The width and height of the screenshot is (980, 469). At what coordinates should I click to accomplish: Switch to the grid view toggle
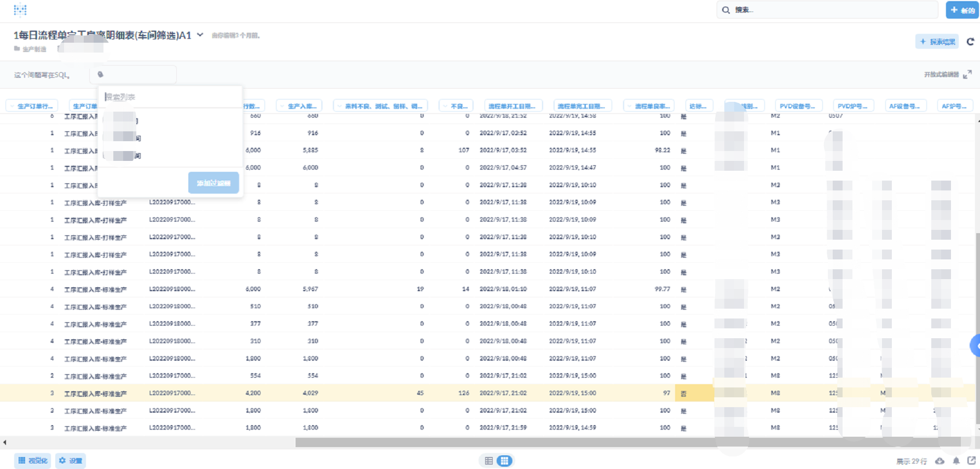point(505,461)
